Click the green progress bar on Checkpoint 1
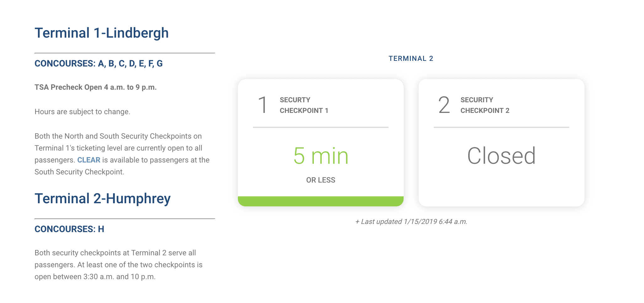Image resolution: width=644 pixels, height=303 pixels. [x=320, y=201]
